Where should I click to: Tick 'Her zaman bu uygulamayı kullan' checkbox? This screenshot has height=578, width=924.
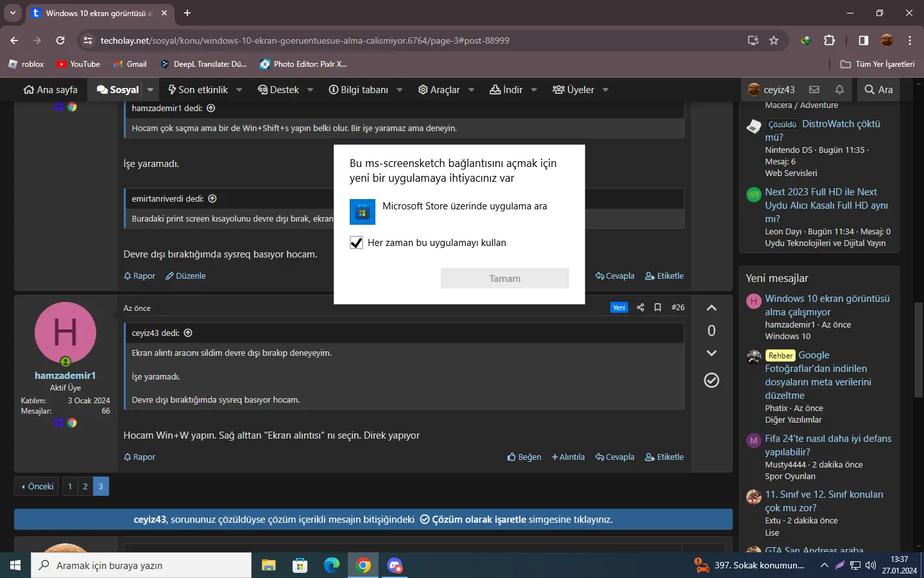pyautogui.click(x=357, y=243)
